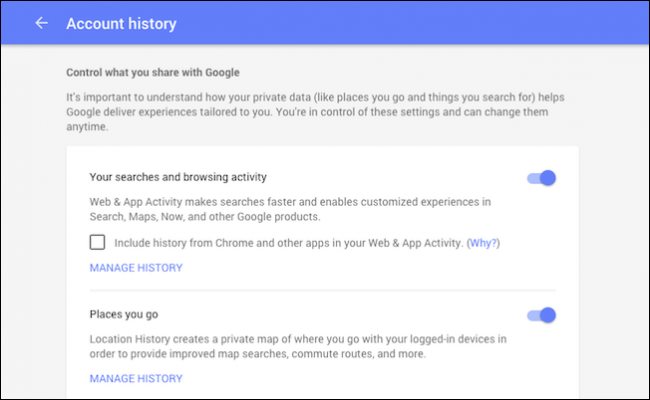Toggle the Places you go switch
The image size is (650, 400).
tap(541, 315)
